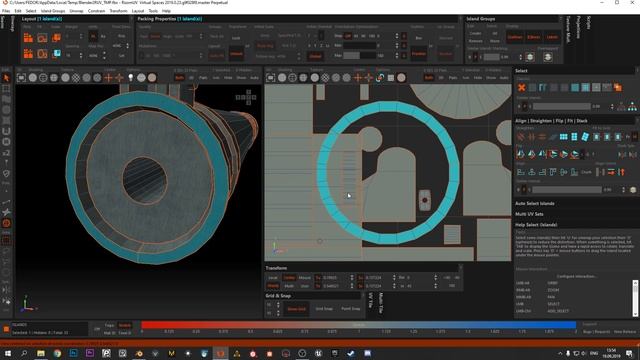Toggle Labels display in Island Groups
This screenshot has height=360, width=640.
click(552, 37)
